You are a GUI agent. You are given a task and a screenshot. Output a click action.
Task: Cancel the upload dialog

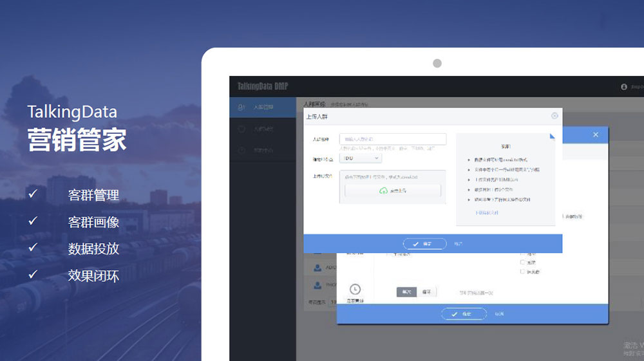pyautogui.click(x=458, y=244)
